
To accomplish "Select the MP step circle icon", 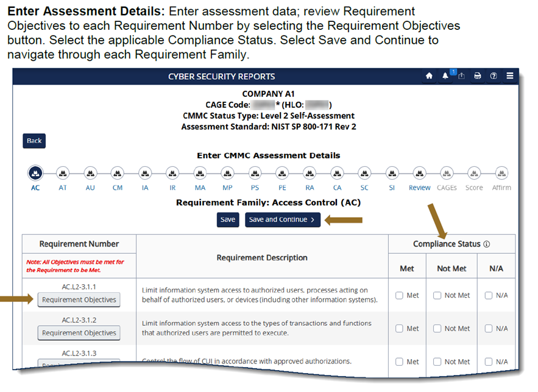I will pyautogui.click(x=227, y=173).
